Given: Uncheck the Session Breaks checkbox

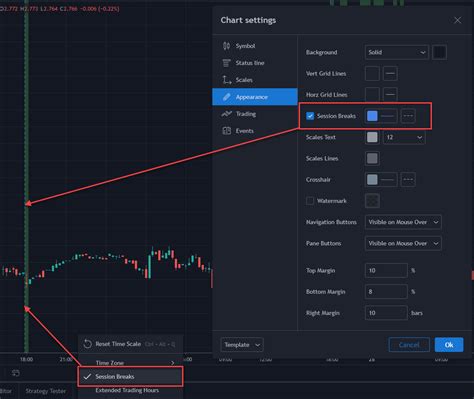Looking at the screenshot, I should pos(310,116).
